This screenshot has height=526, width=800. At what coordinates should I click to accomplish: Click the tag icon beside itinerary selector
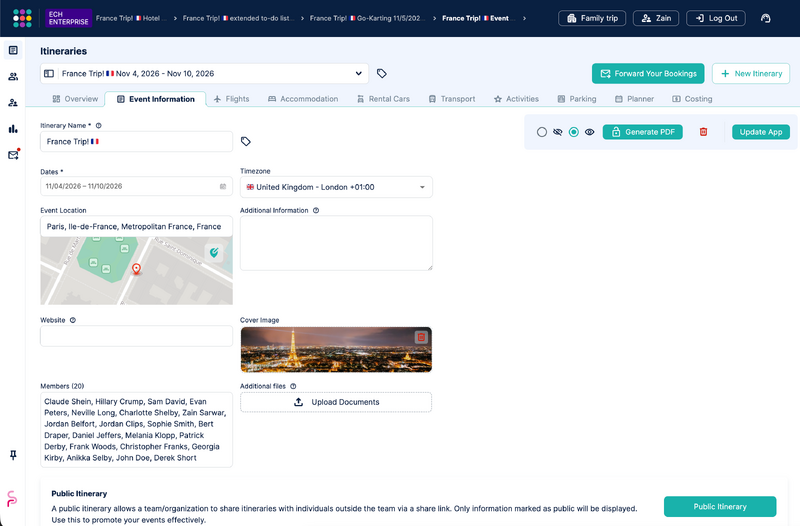[382, 73]
